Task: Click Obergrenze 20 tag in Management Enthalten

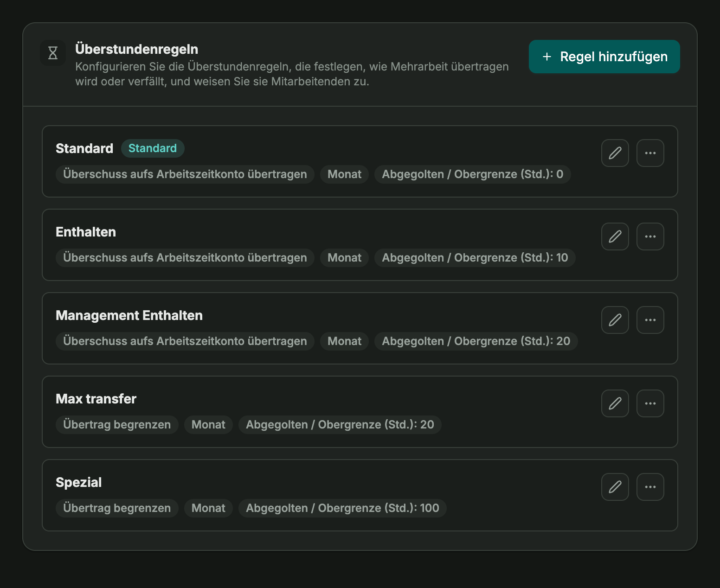Action: click(x=476, y=341)
